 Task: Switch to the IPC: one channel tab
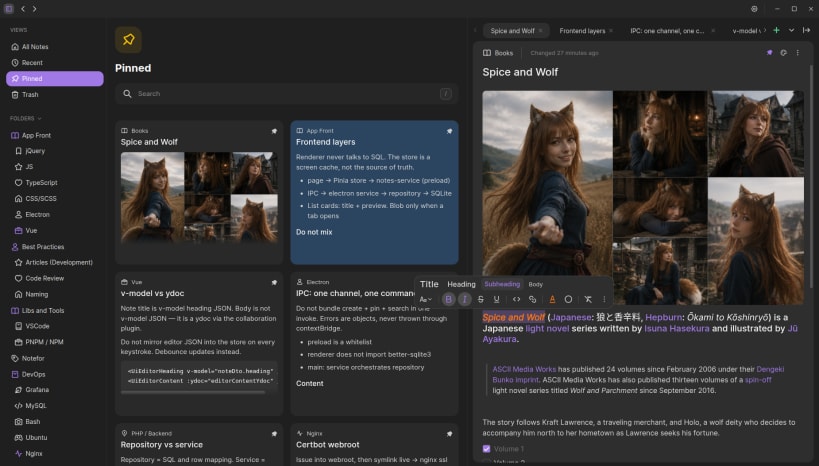(x=667, y=31)
